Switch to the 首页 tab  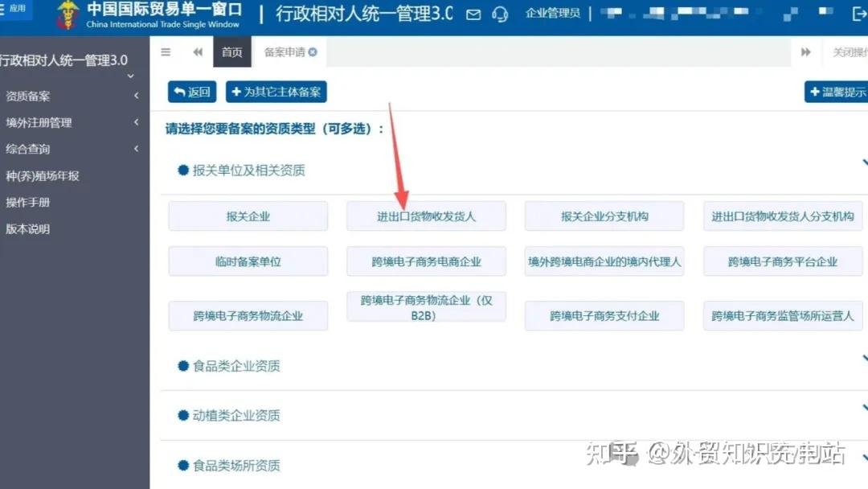pyautogui.click(x=231, y=51)
